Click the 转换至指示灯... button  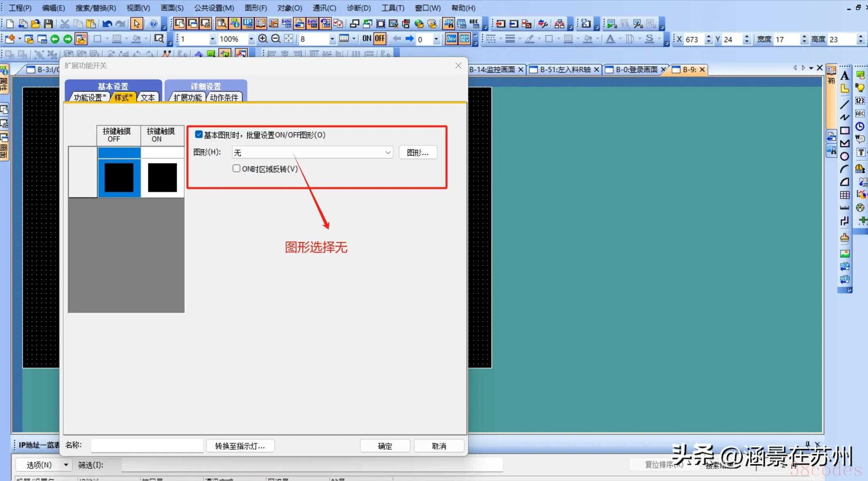click(x=240, y=446)
